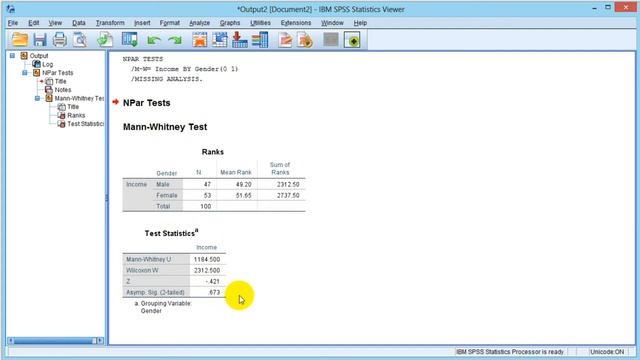Undo the last action
The image size is (640, 360).
point(153,40)
